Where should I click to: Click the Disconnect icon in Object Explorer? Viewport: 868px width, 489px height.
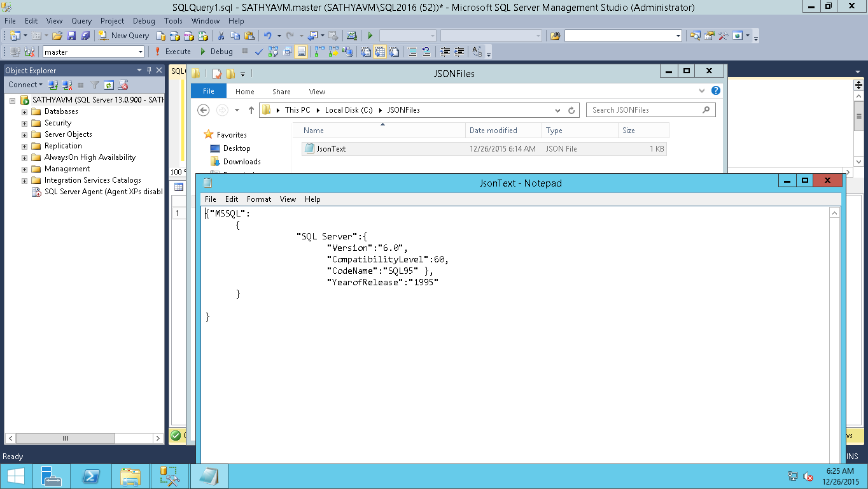pos(66,85)
